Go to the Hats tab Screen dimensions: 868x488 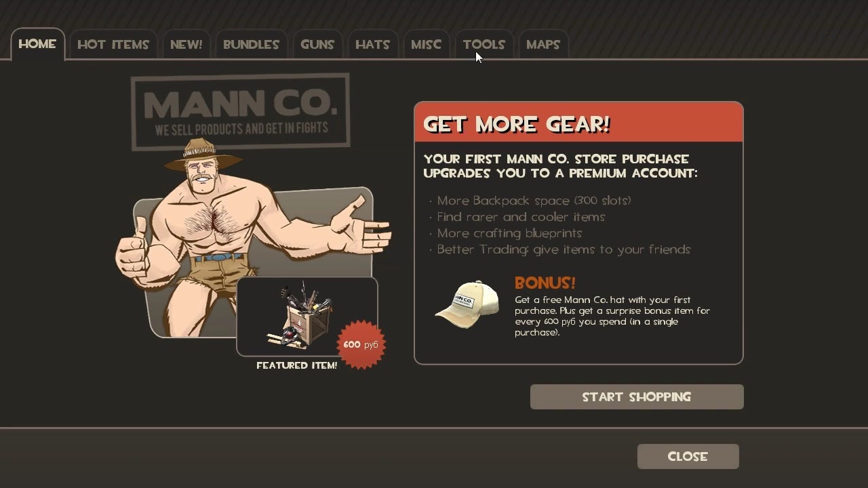click(x=372, y=45)
